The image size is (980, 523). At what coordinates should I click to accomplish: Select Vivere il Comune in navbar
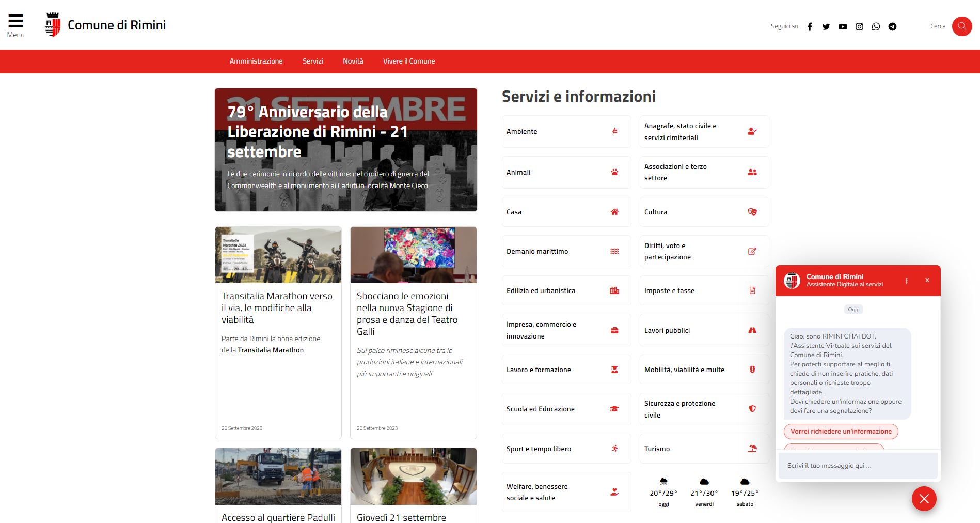point(408,61)
